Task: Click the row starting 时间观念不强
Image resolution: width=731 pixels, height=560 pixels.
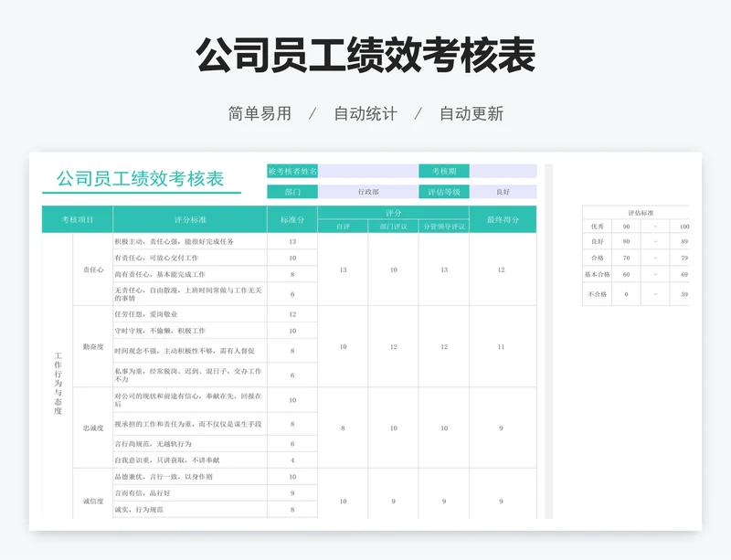Action: [x=190, y=351]
